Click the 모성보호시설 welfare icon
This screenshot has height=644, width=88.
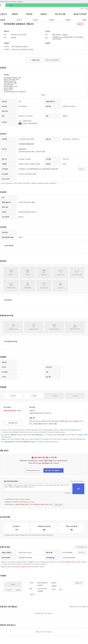coord(44,286)
